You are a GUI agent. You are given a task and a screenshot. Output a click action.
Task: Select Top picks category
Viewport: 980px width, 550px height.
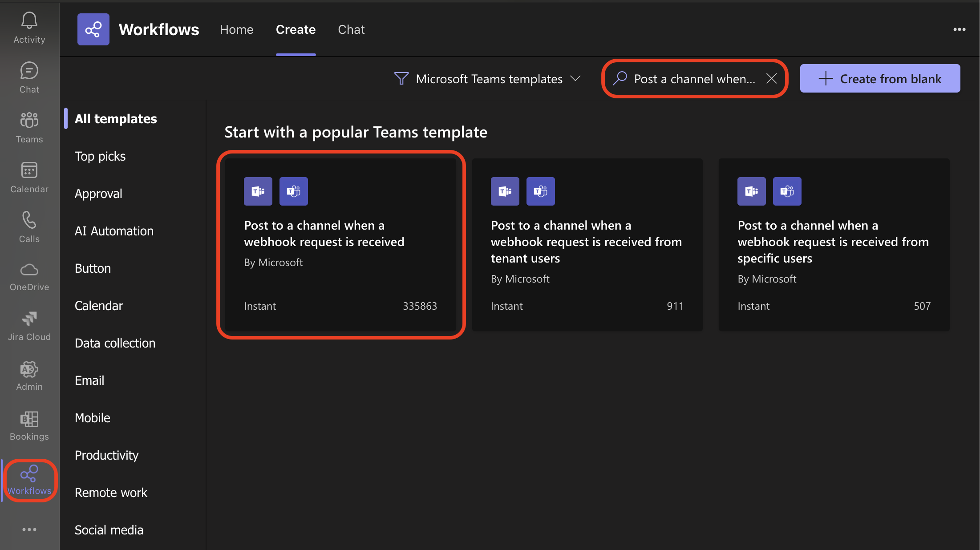pos(100,156)
